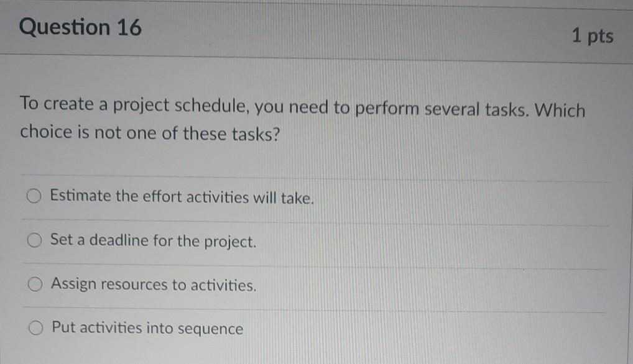
Task: Click the answer text 'Estimate the effort activities will take'
Action: click(x=183, y=196)
